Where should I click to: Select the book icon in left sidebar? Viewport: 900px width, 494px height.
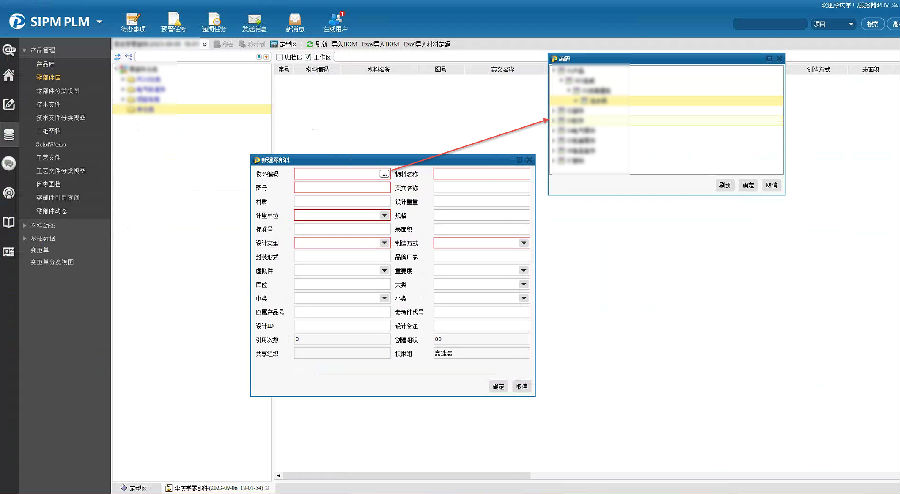9,222
